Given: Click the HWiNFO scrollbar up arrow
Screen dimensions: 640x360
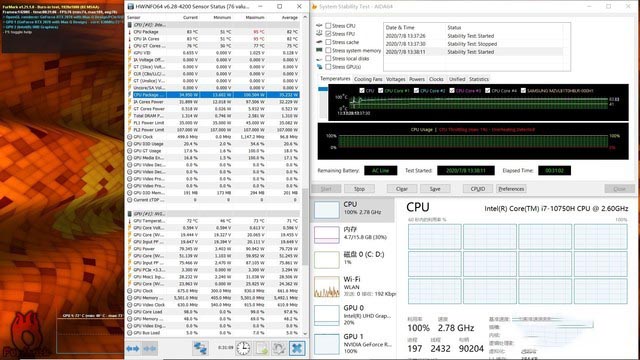Looking at the screenshot, I should (305, 18).
